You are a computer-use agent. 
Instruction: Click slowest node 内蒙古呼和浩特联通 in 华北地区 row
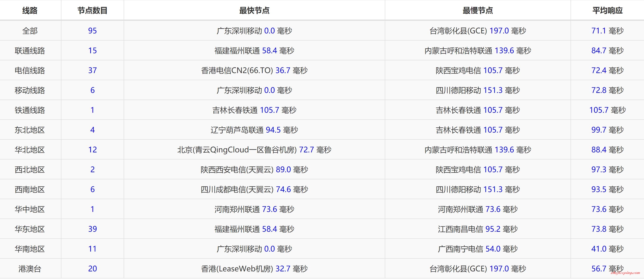click(x=458, y=150)
